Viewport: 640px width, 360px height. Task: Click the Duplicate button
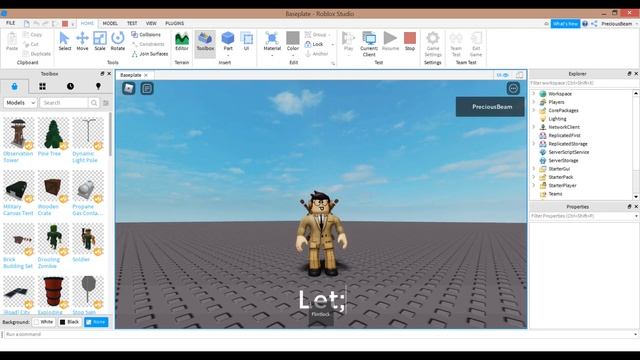(x=37, y=53)
